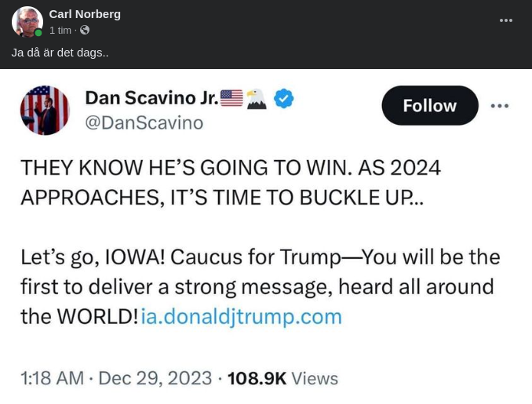Click the bald eagle emoji icon
Image resolution: width=532 pixels, height=404 pixels.
click(x=257, y=98)
